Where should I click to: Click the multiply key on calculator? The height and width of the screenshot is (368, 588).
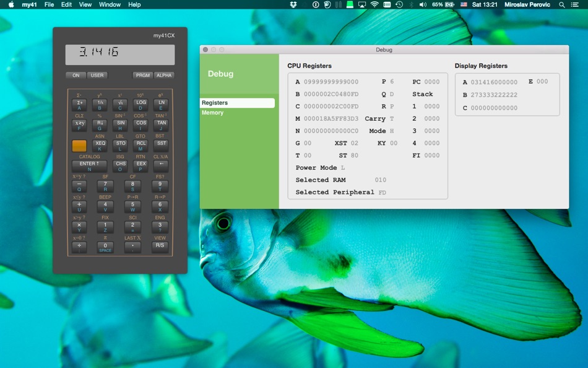(x=79, y=227)
